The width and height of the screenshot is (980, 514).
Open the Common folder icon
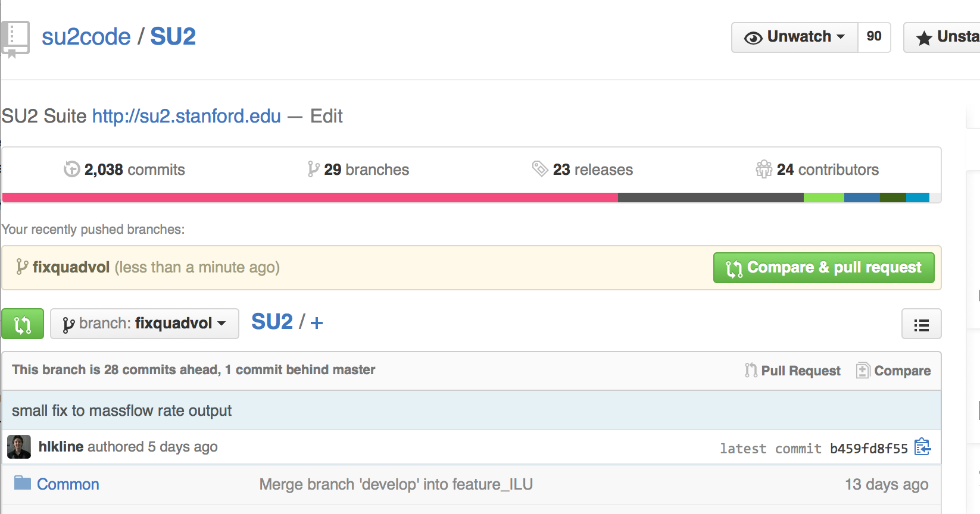(x=23, y=482)
